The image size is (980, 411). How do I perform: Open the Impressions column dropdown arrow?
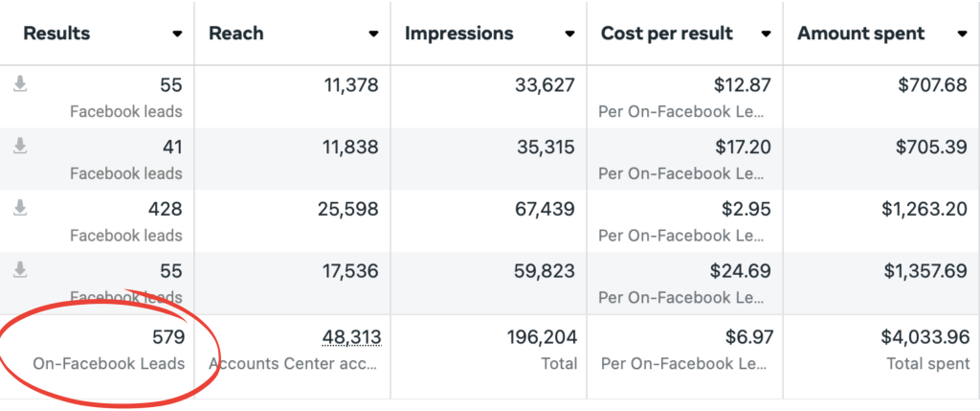tap(568, 34)
